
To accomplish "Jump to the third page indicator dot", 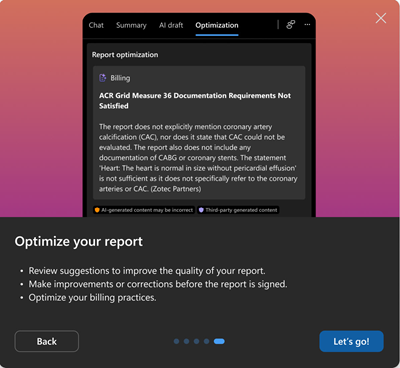I will point(197,341).
